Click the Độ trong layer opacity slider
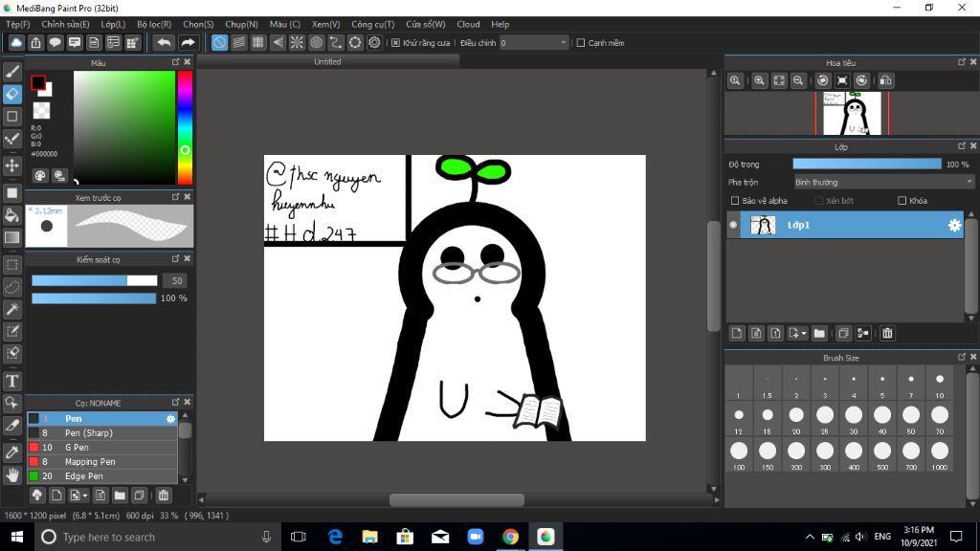The height and width of the screenshot is (551, 980). 867,164
